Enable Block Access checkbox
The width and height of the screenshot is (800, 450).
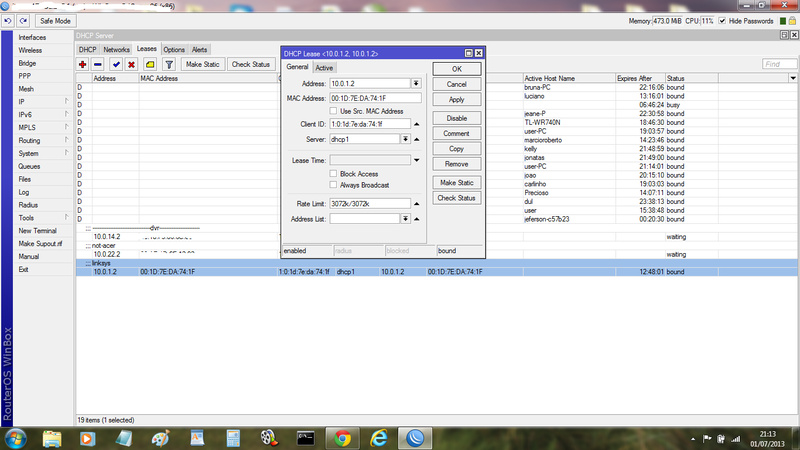click(333, 173)
